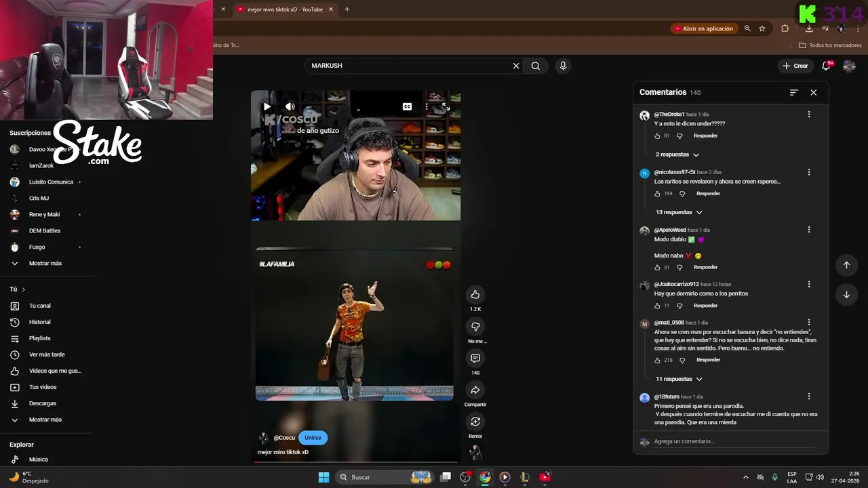Like @nicolasss97-i5t's comment

point(657,193)
